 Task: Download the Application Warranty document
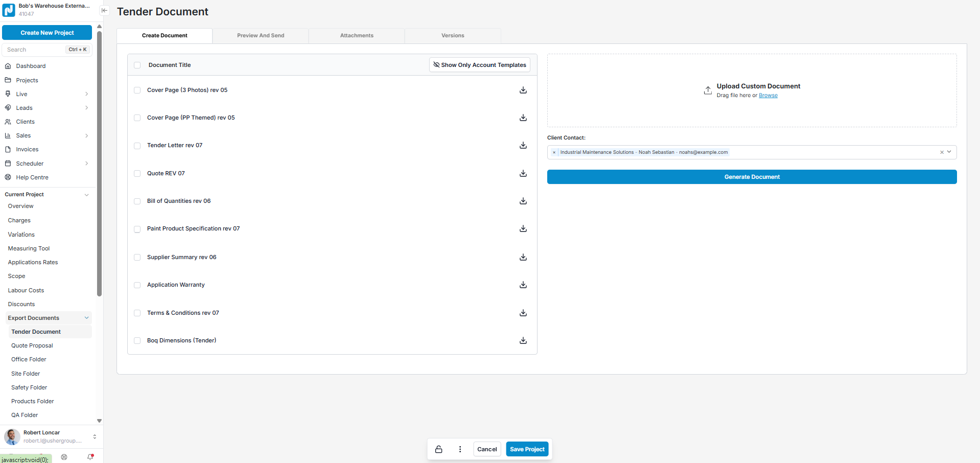tap(523, 285)
